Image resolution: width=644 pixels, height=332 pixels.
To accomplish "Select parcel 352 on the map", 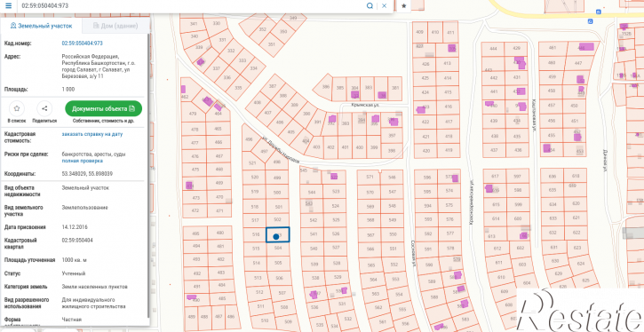I will (262, 29).
